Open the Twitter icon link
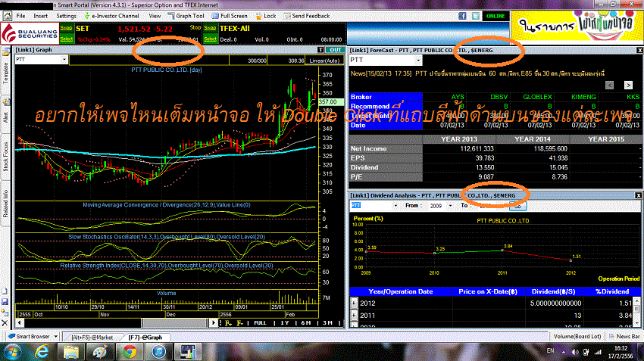 point(476,16)
